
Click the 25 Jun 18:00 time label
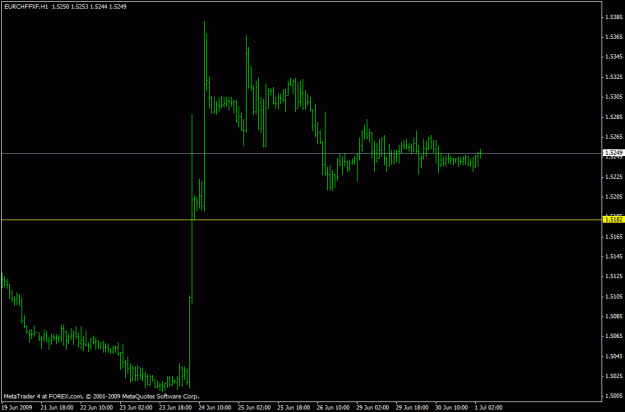click(294, 408)
